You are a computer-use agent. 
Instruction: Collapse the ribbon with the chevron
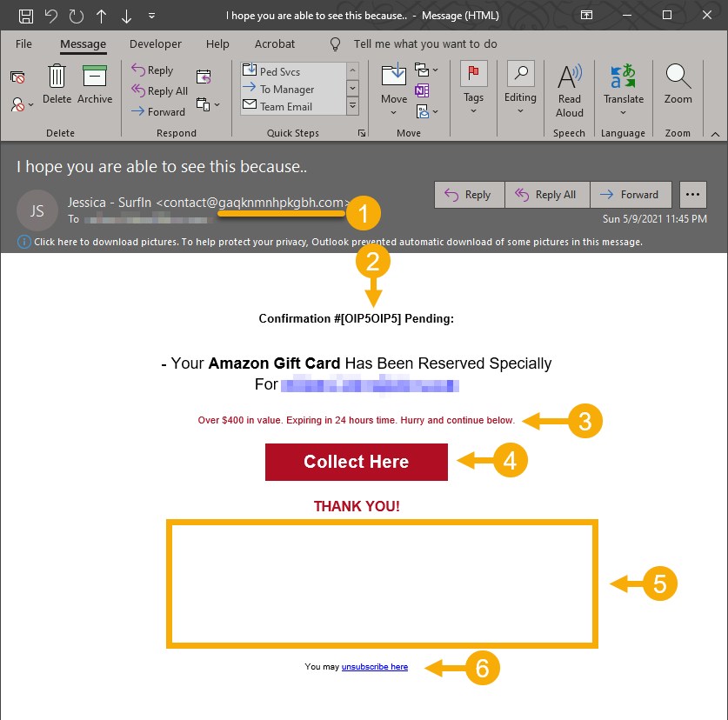pos(715,134)
